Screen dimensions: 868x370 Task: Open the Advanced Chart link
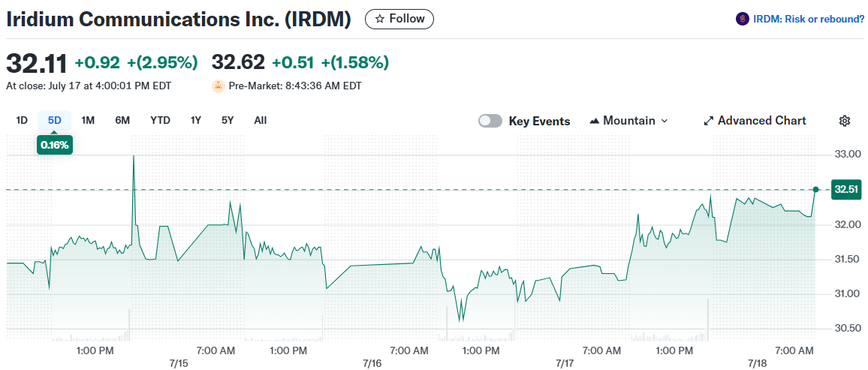click(755, 121)
